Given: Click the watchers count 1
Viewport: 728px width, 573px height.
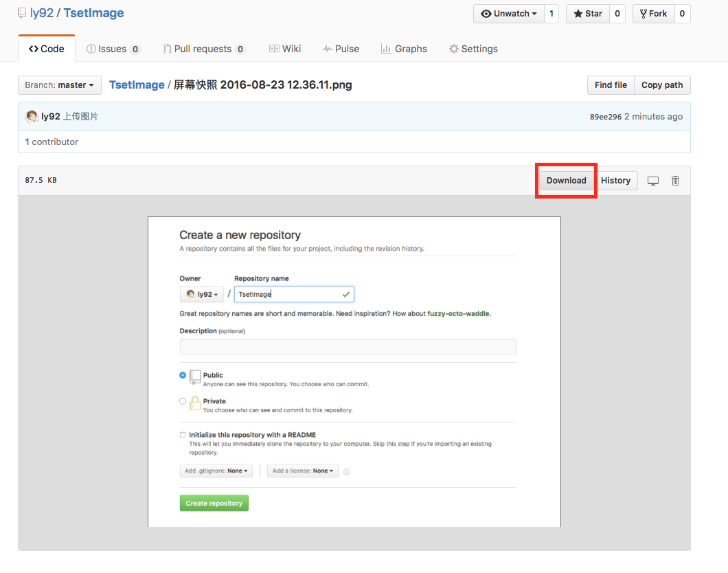Looking at the screenshot, I should coord(551,14).
